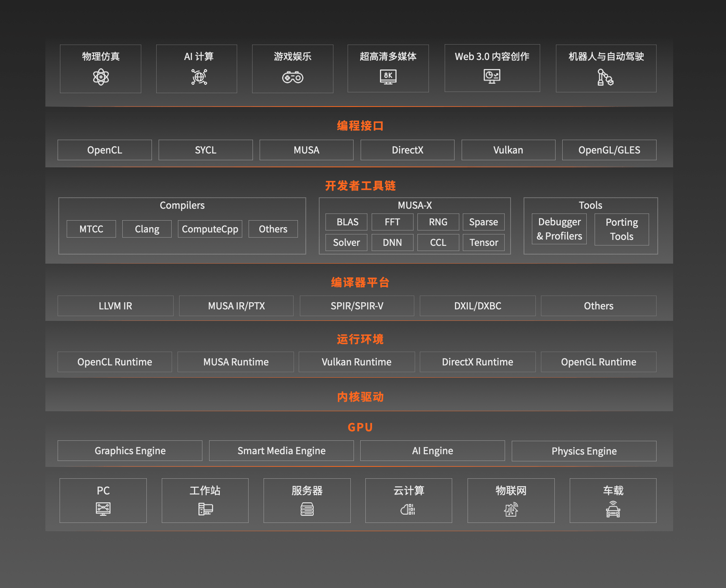Click the atom icon under 物理仿真
This screenshot has width=726, height=588.
tap(101, 77)
